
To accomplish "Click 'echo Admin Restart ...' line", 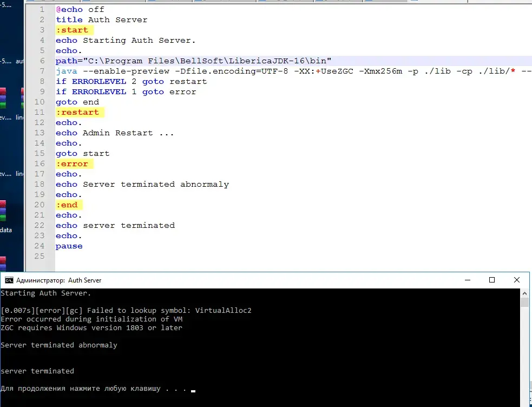I will click(115, 133).
